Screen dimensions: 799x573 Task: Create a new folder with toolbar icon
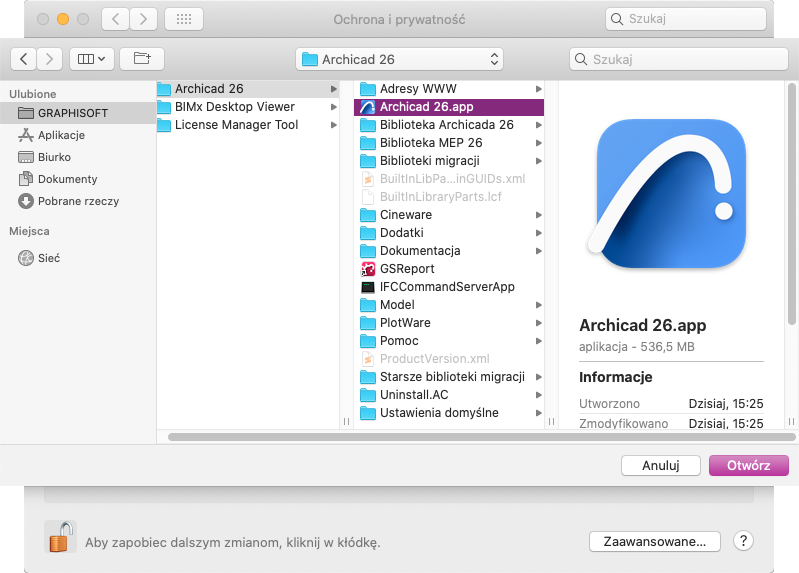coord(142,59)
